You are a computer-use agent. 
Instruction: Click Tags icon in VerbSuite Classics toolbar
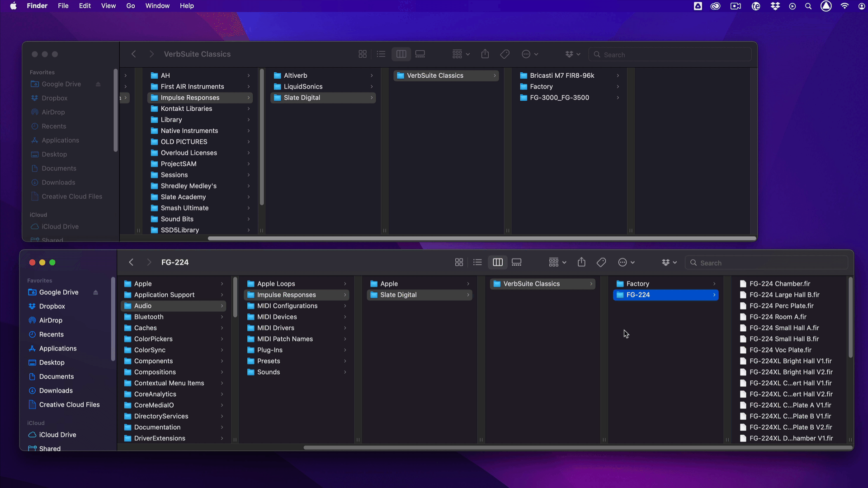click(x=505, y=54)
